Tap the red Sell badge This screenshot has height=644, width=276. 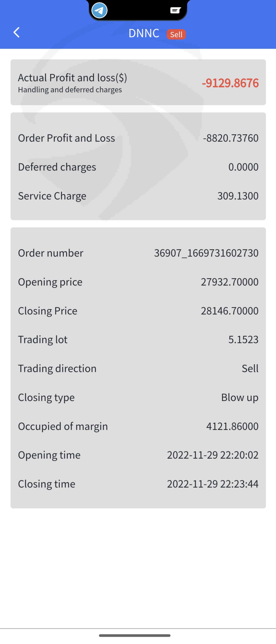176,34
